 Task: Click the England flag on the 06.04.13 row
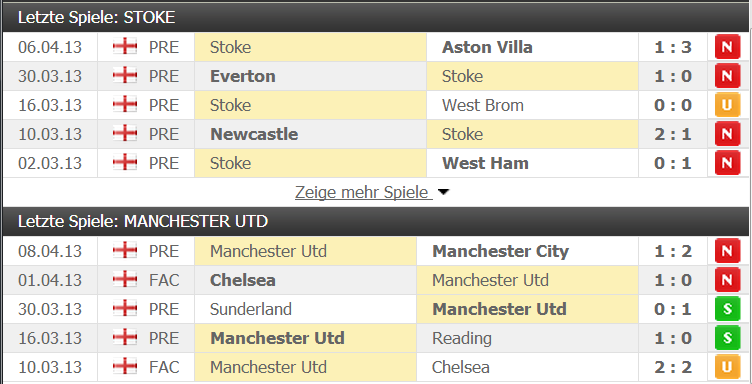pyautogui.click(x=125, y=47)
